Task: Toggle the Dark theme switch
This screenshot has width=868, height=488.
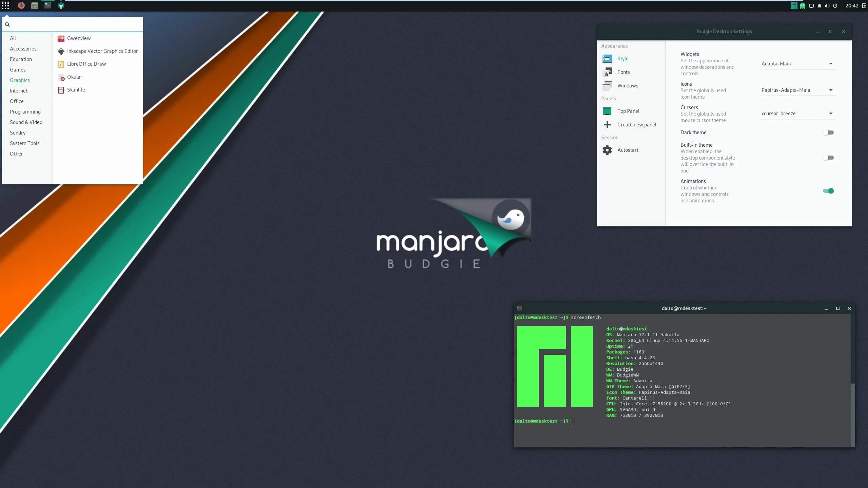Action: [x=828, y=133]
